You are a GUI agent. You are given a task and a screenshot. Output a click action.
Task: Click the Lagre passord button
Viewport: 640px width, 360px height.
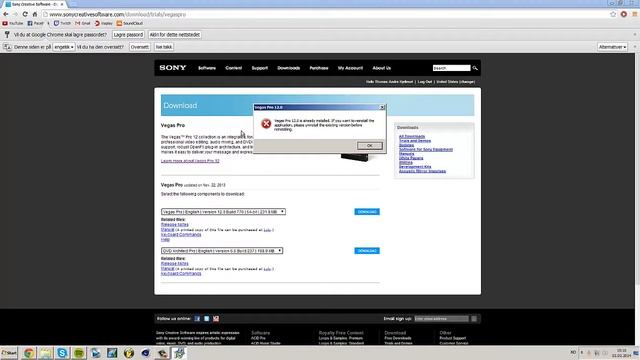(128, 35)
